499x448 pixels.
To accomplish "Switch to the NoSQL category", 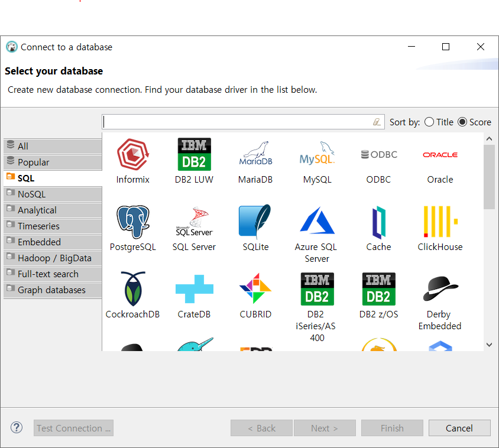I will tap(53, 194).
